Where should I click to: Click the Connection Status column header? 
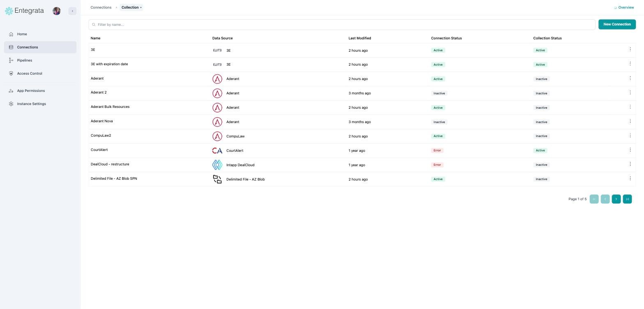point(446,38)
